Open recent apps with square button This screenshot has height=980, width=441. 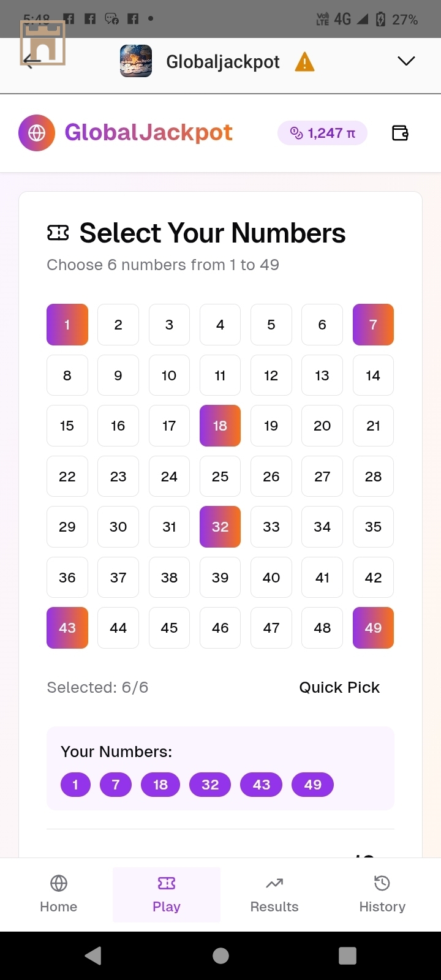347,956
